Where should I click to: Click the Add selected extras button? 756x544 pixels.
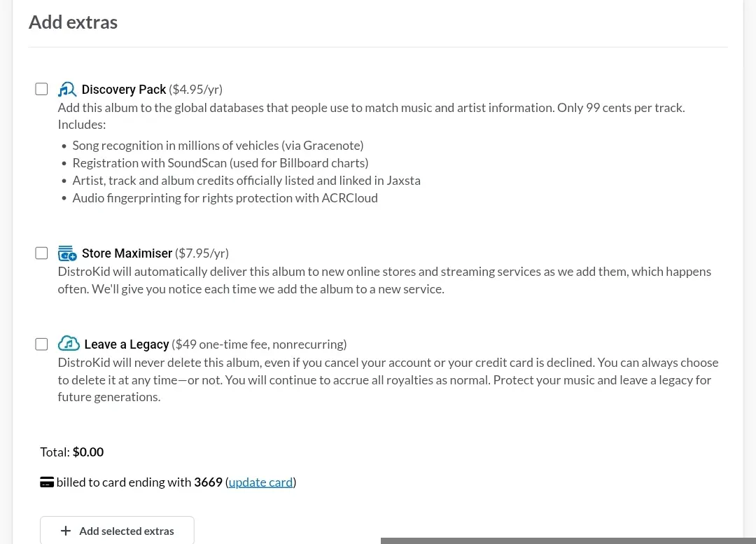click(x=117, y=531)
